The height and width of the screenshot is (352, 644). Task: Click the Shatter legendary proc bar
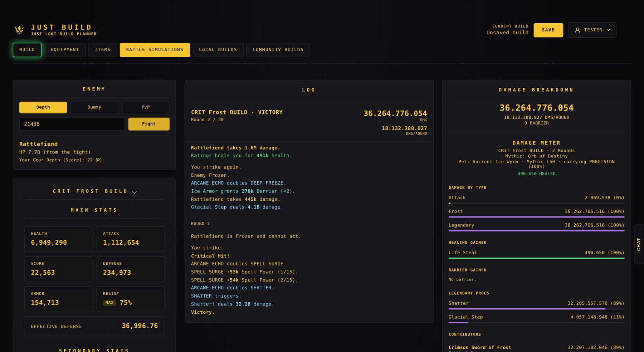[536, 309]
